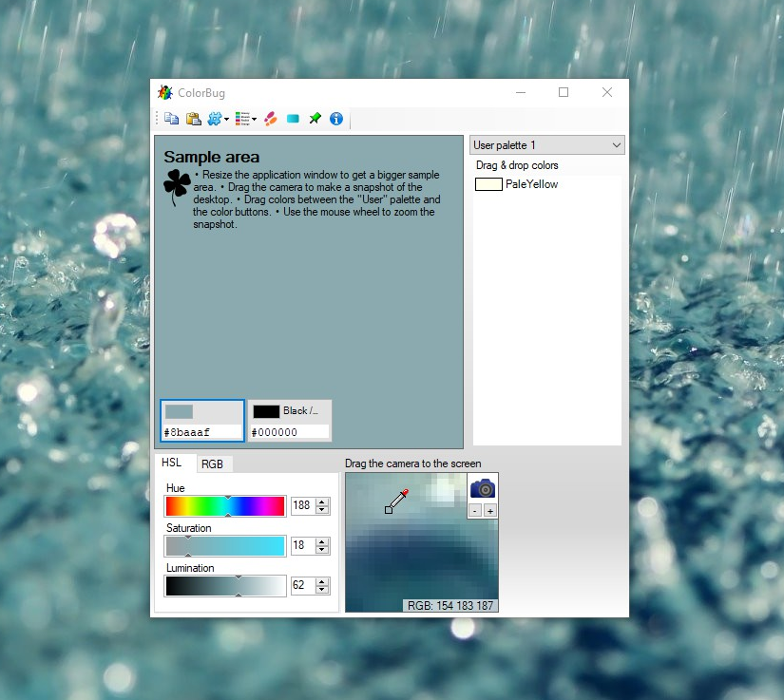Click the toolbar drag grip handle

point(157,119)
